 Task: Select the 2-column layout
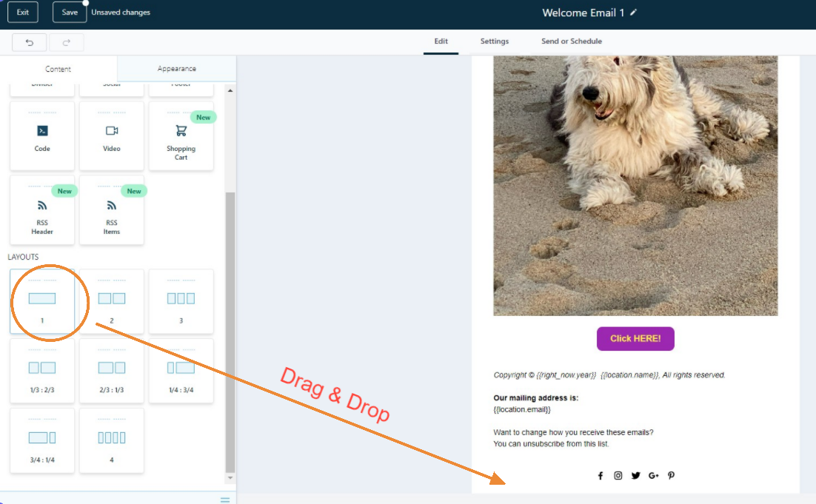(111, 301)
